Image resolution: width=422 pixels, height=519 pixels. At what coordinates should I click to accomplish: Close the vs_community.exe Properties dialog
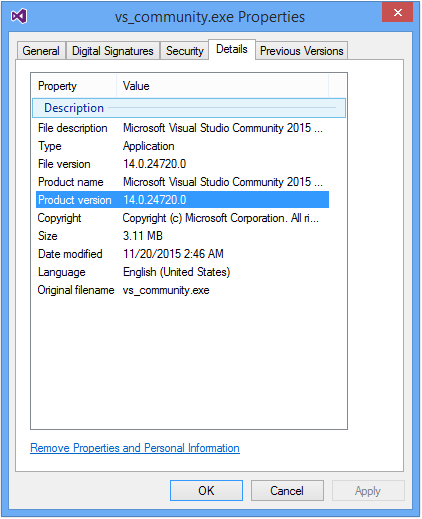[398, 13]
